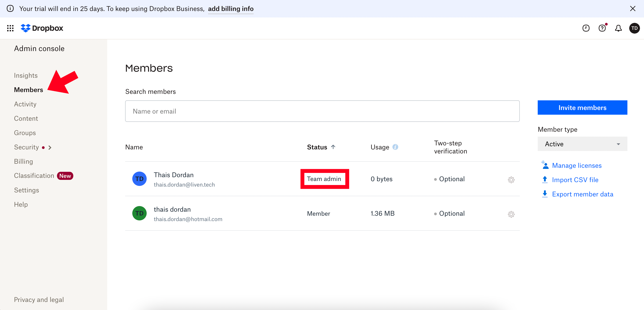Open Classification section marked New

(x=34, y=176)
